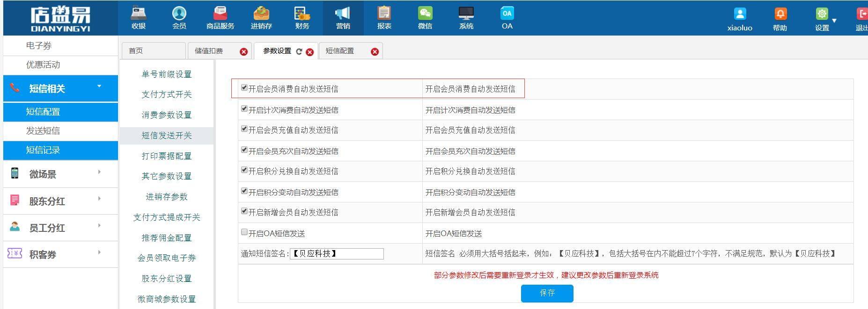Open the OA module
868x309 pixels.
507,18
